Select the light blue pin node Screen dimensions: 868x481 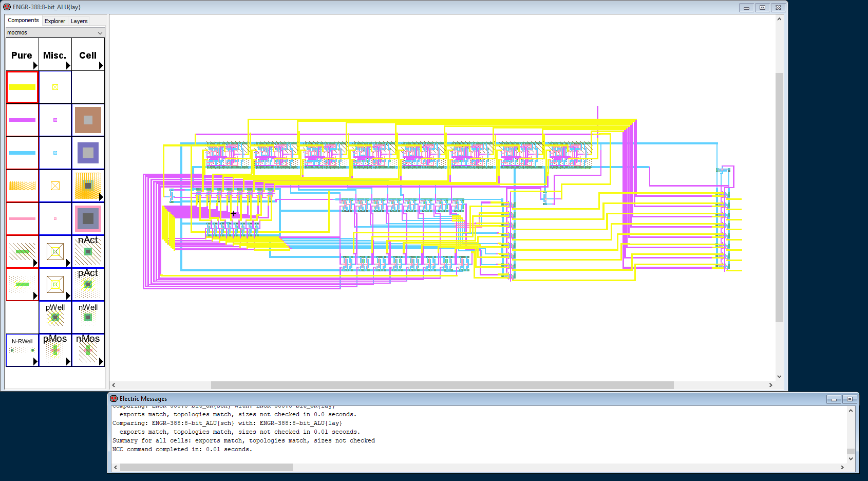(x=55, y=153)
